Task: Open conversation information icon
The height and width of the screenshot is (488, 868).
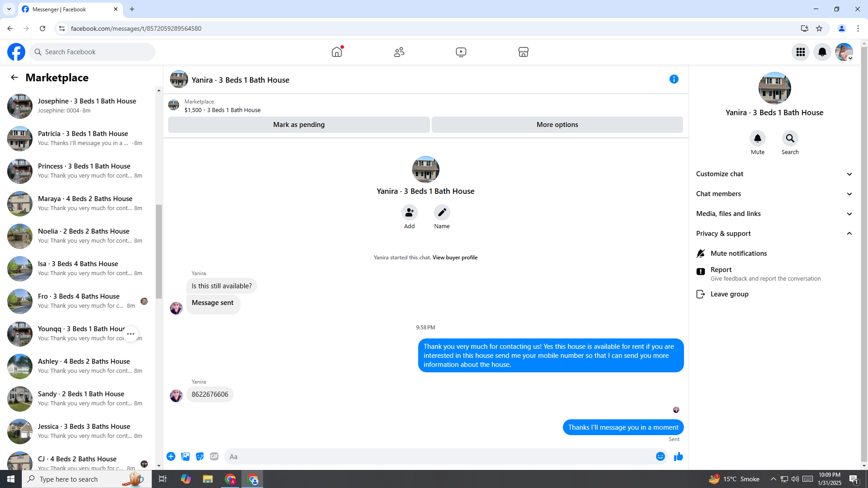Action: [674, 79]
